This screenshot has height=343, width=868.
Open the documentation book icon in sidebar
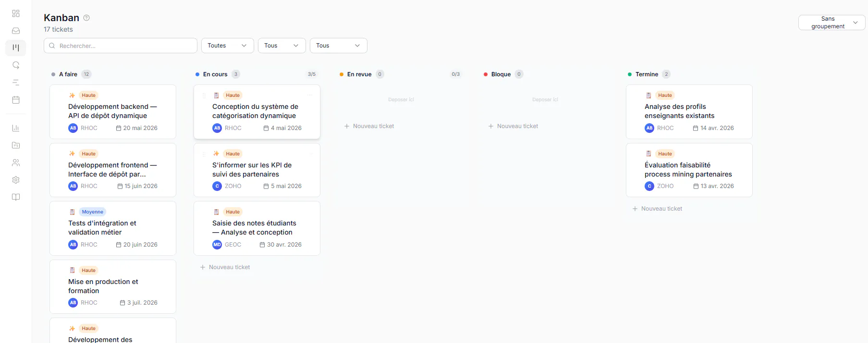[x=16, y=197]
